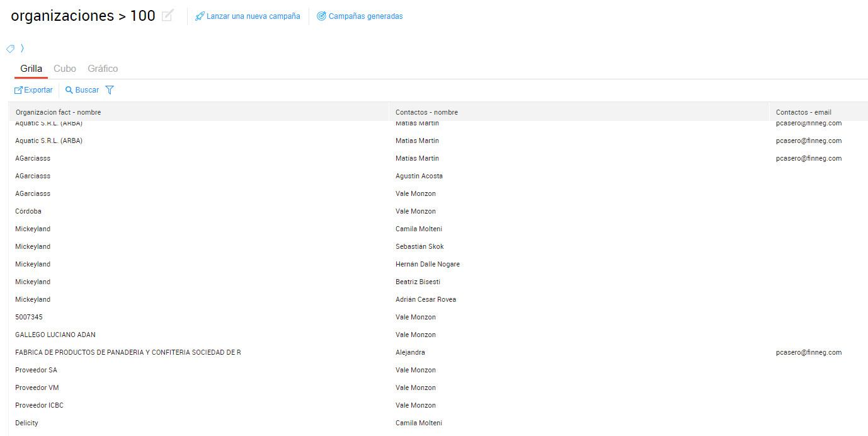This screenshot has height=436, width=868.
Task: Click the tag icon above the tabs
Action: coord(10,49)
